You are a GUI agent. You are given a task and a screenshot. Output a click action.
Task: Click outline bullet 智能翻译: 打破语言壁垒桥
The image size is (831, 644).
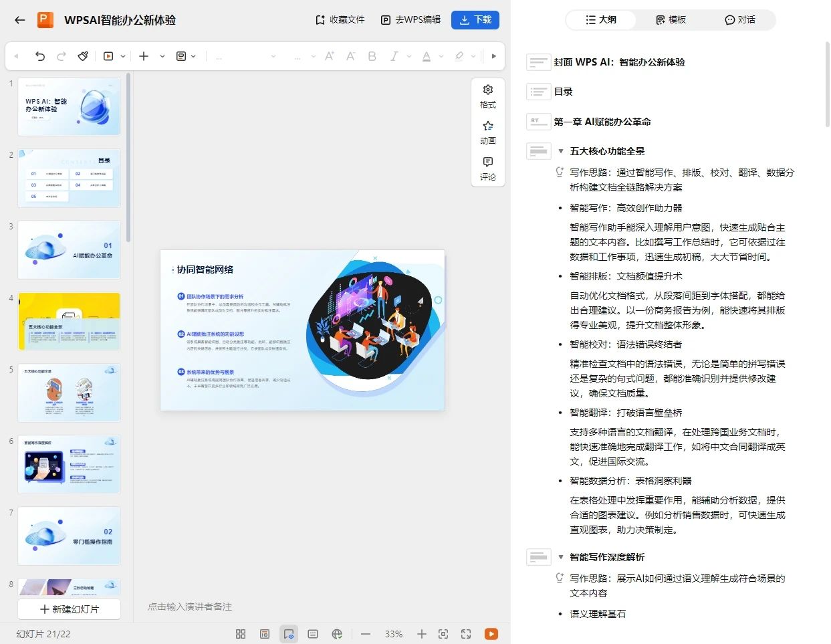tap(626, 413)
